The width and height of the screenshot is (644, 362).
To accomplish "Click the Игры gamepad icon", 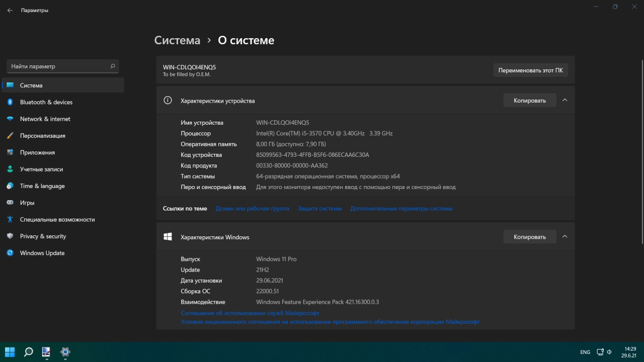I will (10, 203).
